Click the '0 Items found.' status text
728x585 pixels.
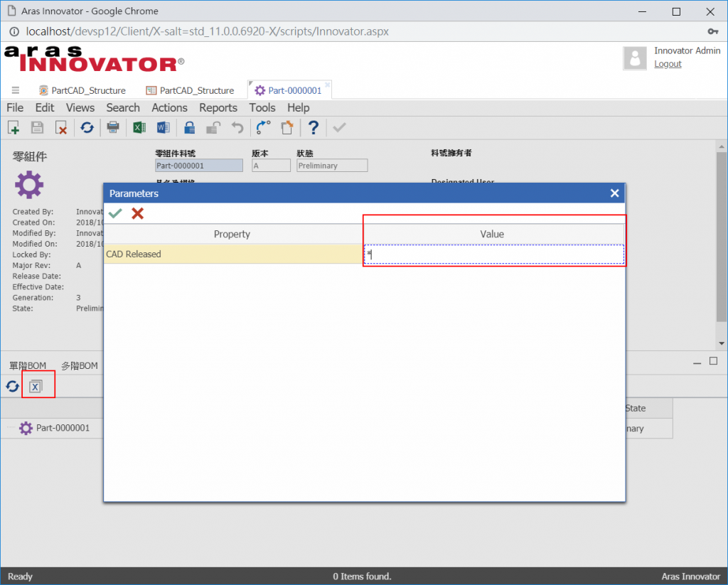tap(362, 576)
